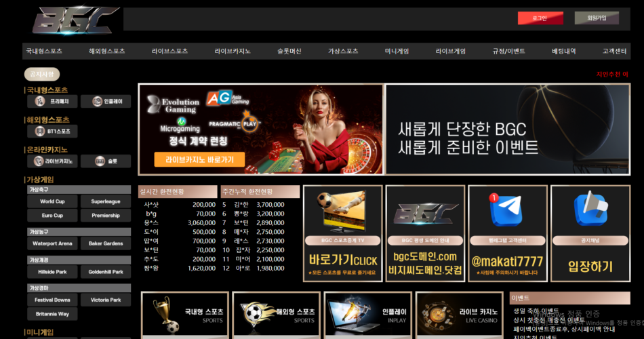This screenshot has height=339, width=644.
Task: Click 라이브카지노 바로가기 orange banner button
Action: tap(199, 160)
